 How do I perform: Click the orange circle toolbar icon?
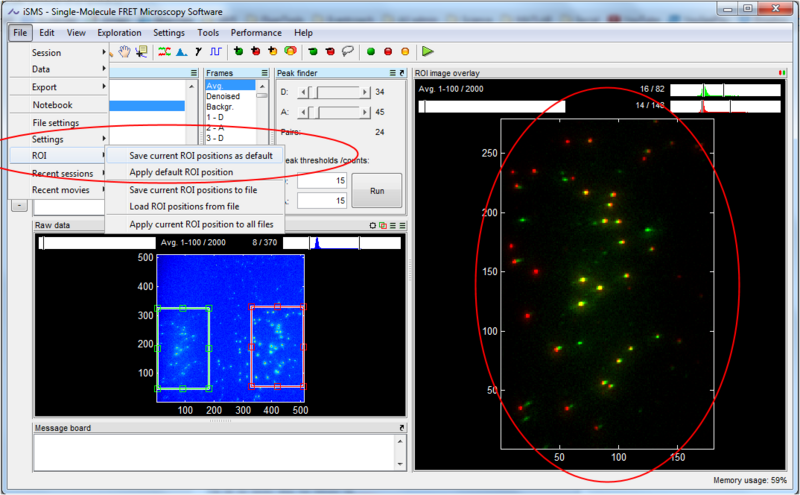click(405, 51)
